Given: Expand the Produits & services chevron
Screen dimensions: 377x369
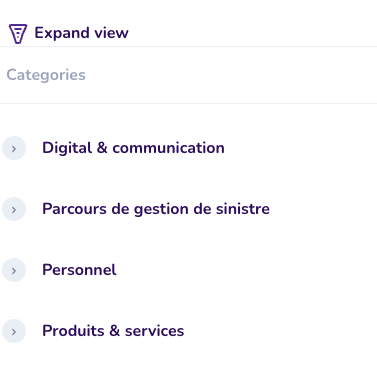Looking at the screenshot, I should point(14,331).
